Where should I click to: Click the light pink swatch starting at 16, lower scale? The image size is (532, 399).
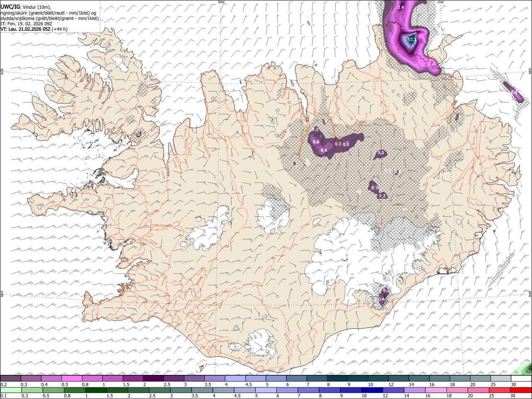pyautogui.click(x=436, y=390)
